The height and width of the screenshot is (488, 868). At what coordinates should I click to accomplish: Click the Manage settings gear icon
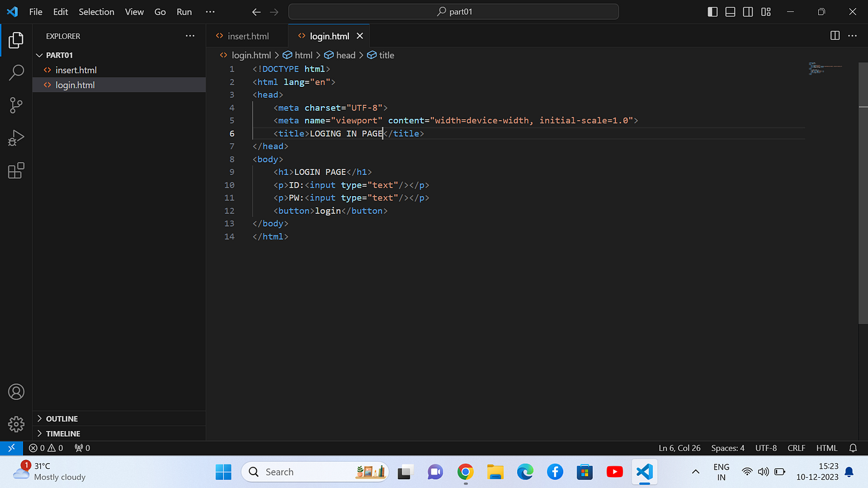coord(16,423)
